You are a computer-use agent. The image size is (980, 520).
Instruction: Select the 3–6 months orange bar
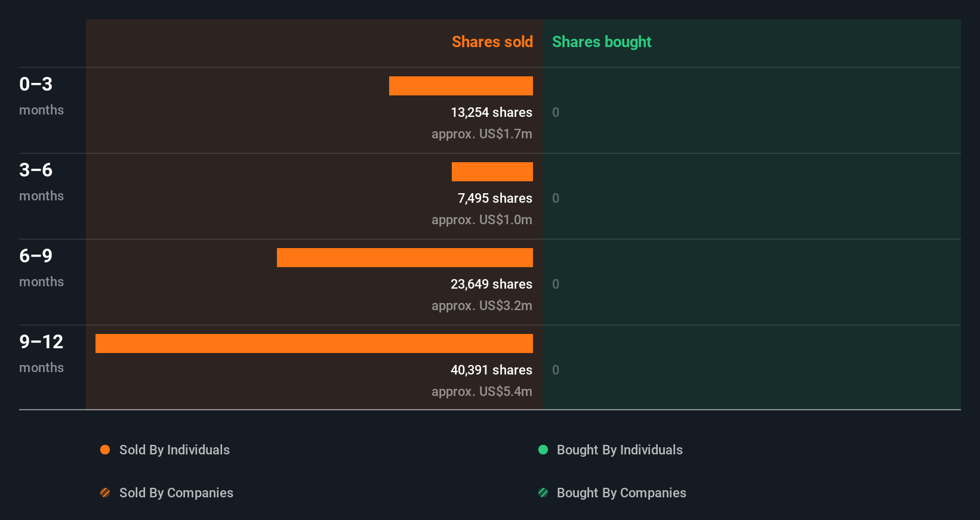tap(492, 172)
